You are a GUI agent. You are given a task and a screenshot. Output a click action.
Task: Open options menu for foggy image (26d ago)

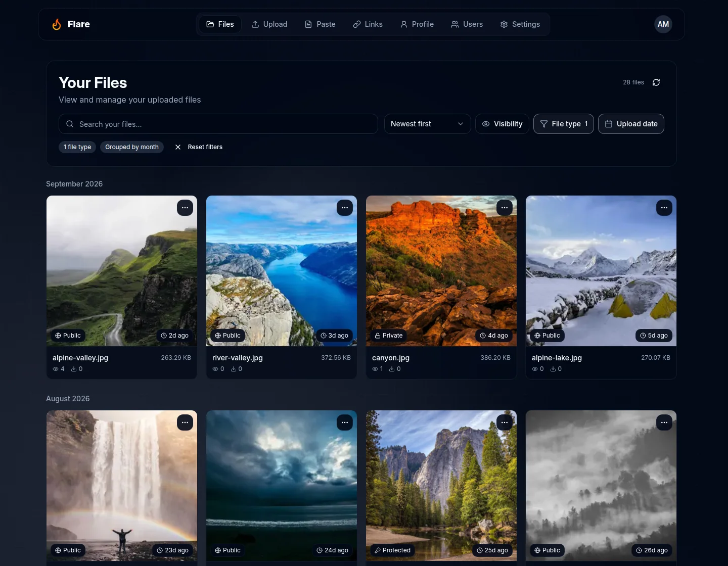click(x=664, y=422)
